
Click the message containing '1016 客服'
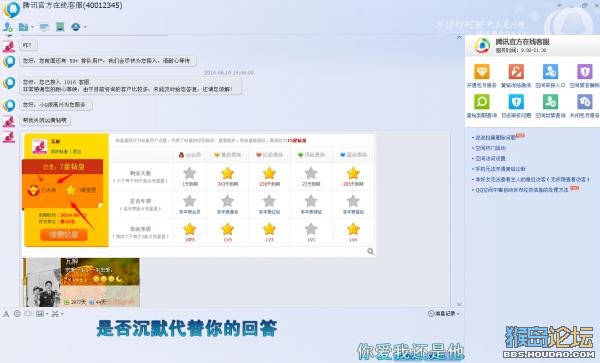130,86
